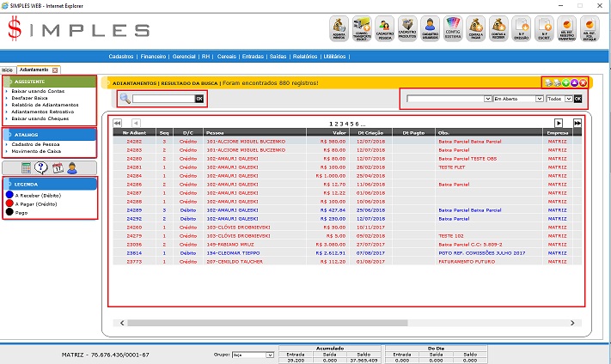Open the calculator icon in sidebar
The height and width of the screenshot is (364, 611).
pos(27,167)
